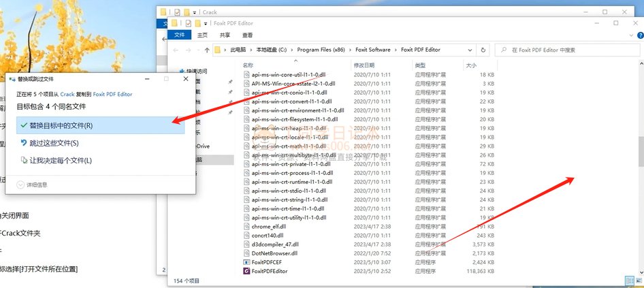Switch to large icons view in status bar
This screenshot has height=288, width=644.
639,281
